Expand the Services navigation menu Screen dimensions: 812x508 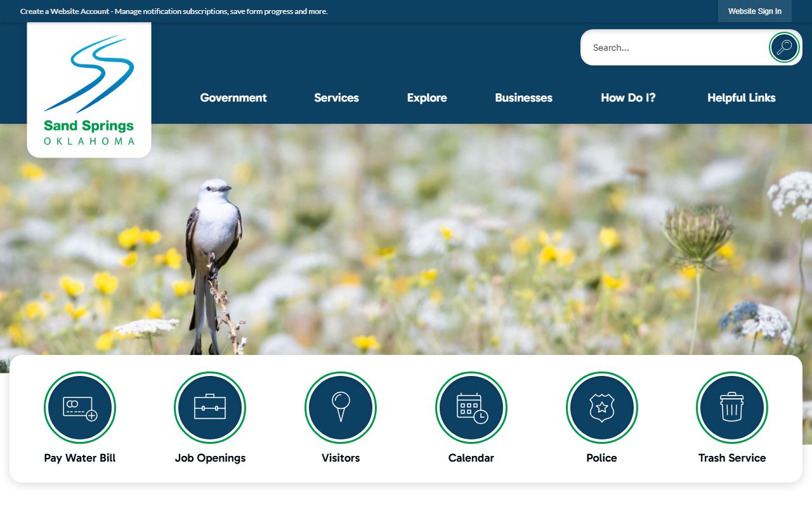coord(336,98)
